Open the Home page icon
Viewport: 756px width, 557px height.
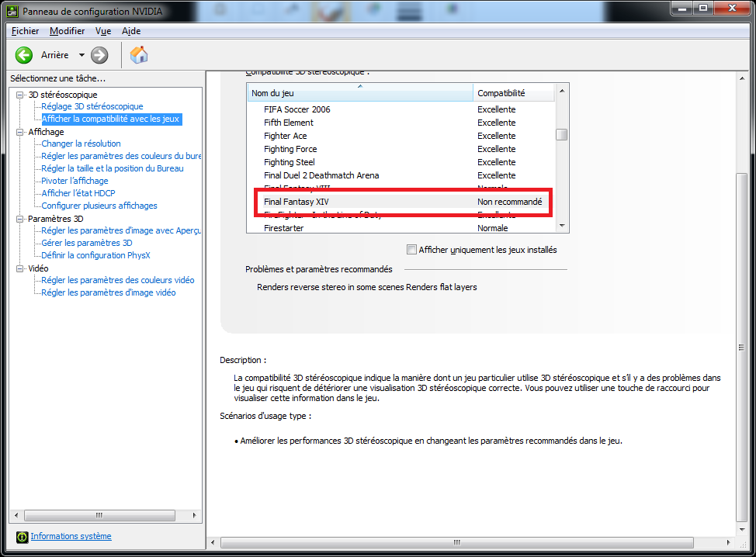click(x=139, y=55)
